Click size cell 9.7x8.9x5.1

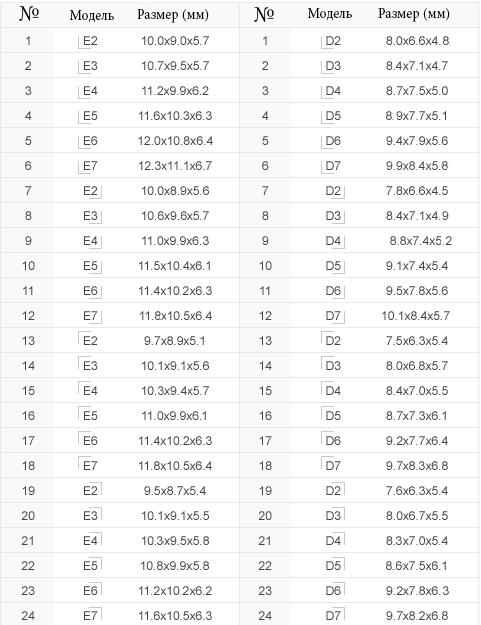point(175,341)
